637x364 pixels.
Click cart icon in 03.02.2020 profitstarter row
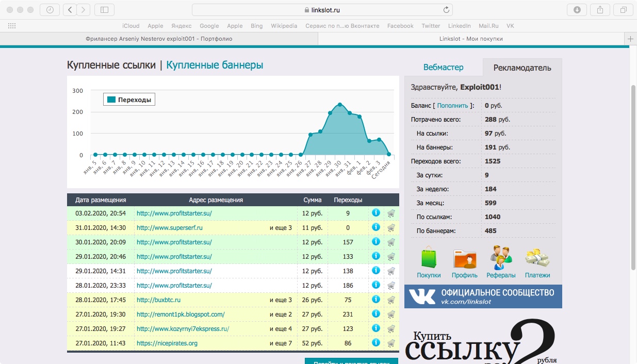[391, 213]
